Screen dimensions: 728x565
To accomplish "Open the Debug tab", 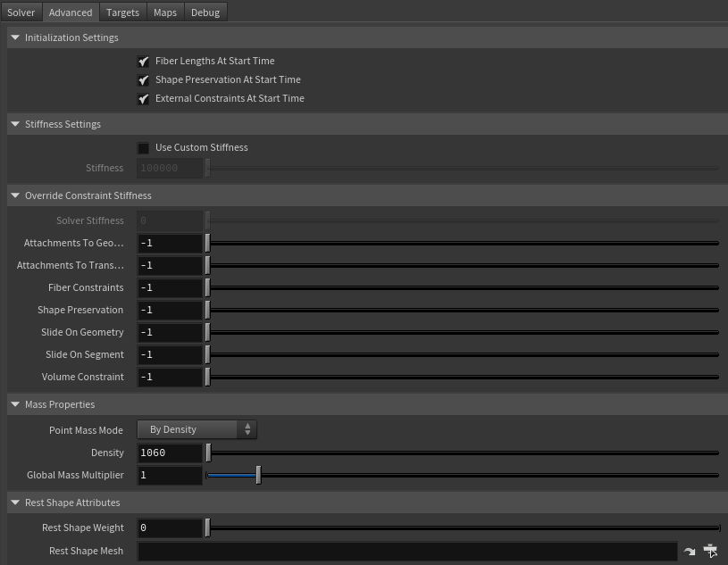I will [x=205, y=12].
